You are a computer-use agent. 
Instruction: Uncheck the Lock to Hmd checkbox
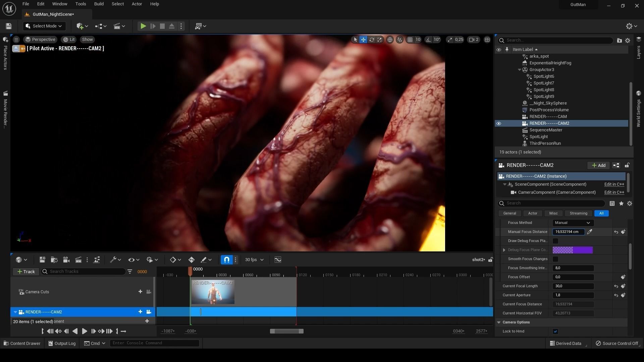tap(555, 331)
